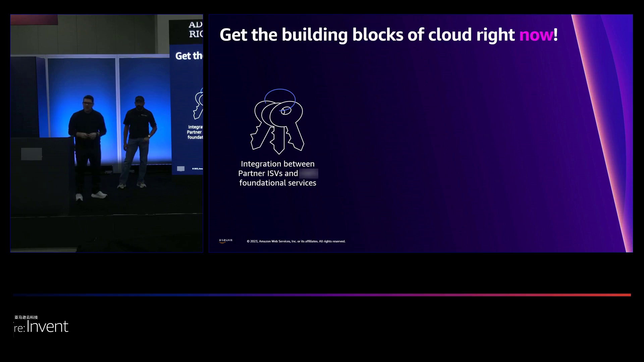
Task: Click the small Amazon logo in slide footer
Action: click(x=225, y=241)
